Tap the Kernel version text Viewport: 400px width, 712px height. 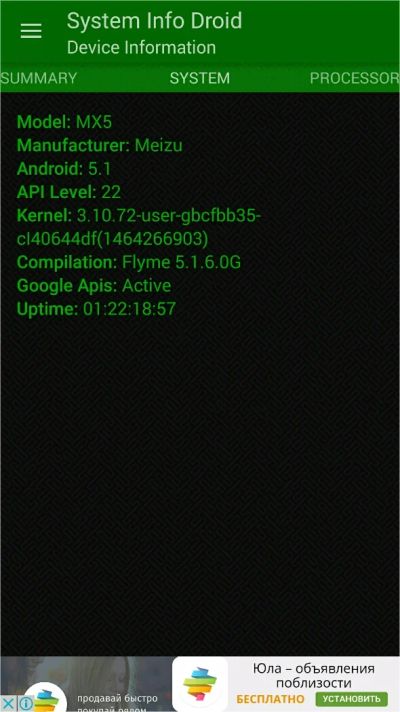pos(139,227)
